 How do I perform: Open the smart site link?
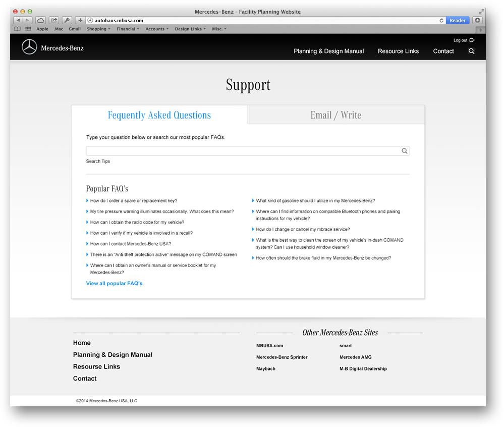coord(346,346)
